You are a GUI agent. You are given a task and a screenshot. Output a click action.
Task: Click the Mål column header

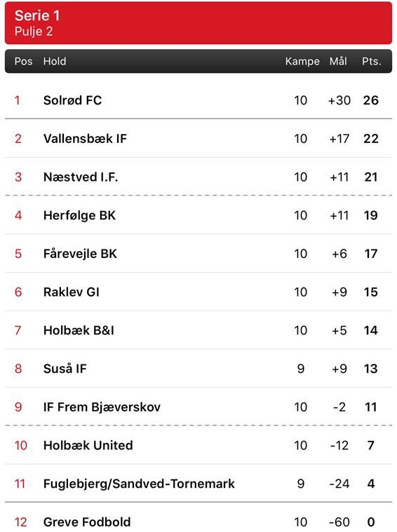pyautogui.click(x=338, y=61)
